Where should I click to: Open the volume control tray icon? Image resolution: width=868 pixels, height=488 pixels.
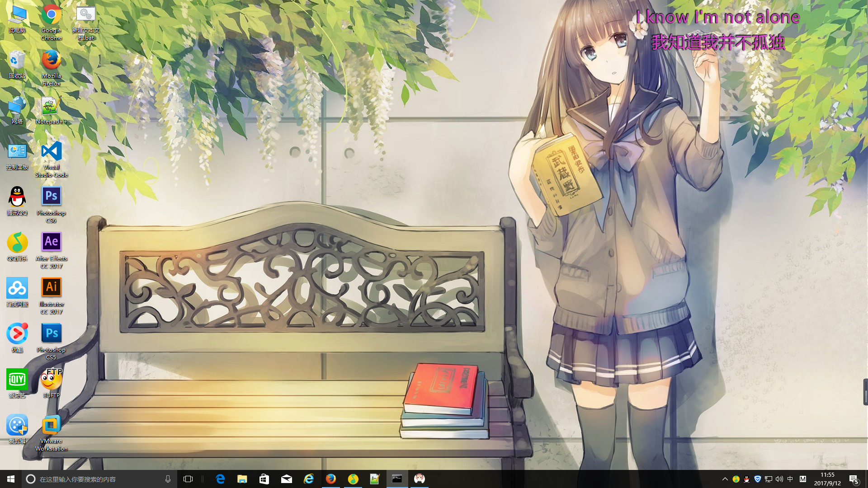pyautogui.click(x=779, y=479)
